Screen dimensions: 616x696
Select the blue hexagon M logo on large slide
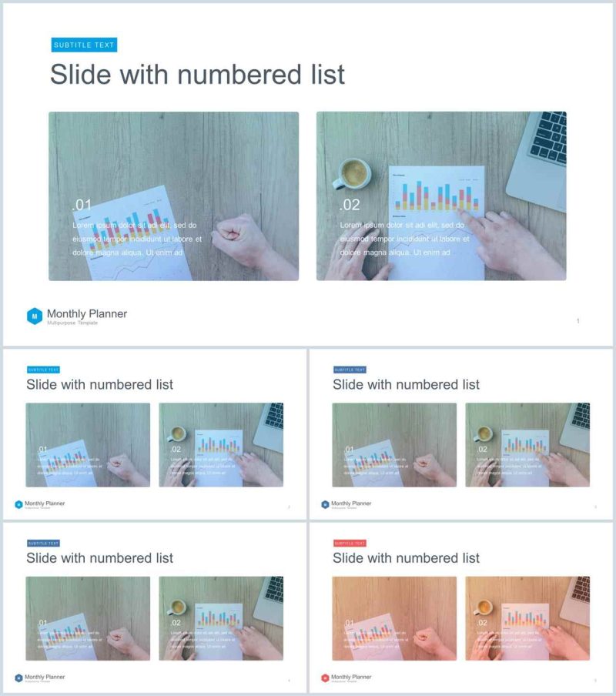coord(35,316)
